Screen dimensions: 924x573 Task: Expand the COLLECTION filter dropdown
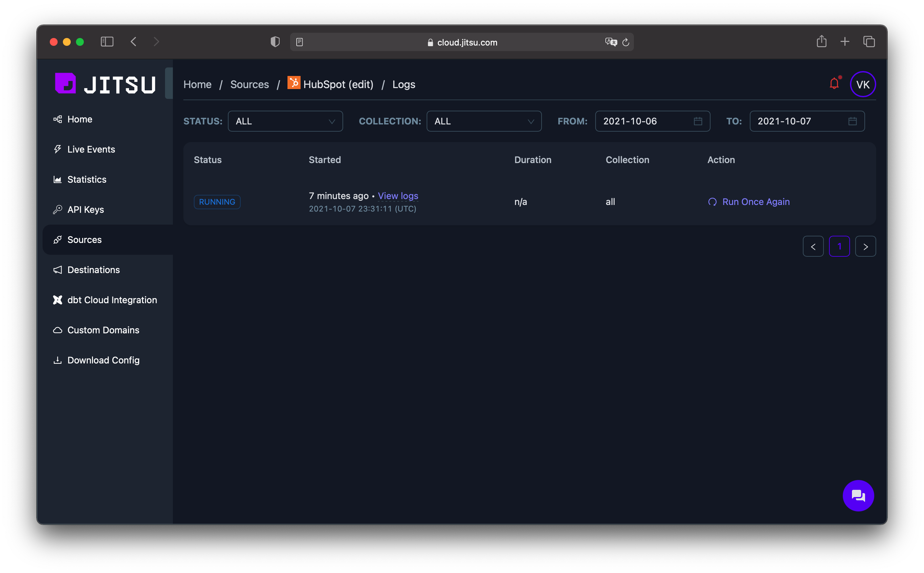pos(484,121)
